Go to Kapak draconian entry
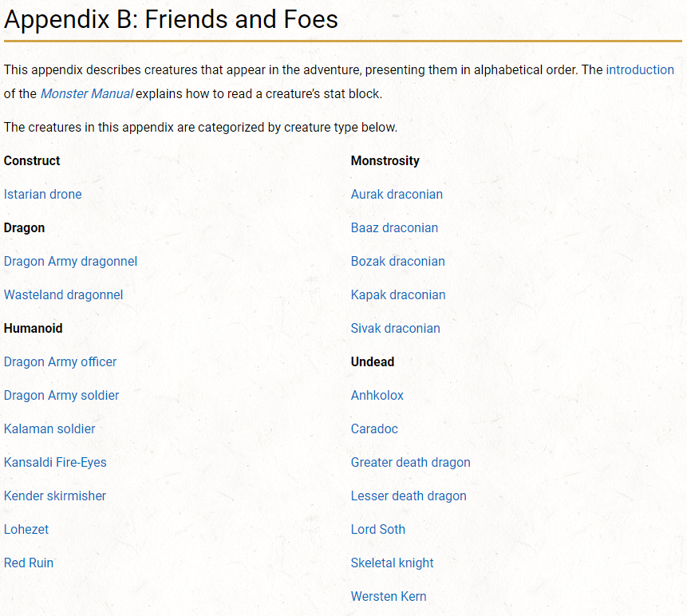This screenshot has width=687, height=616. point(398,294)
